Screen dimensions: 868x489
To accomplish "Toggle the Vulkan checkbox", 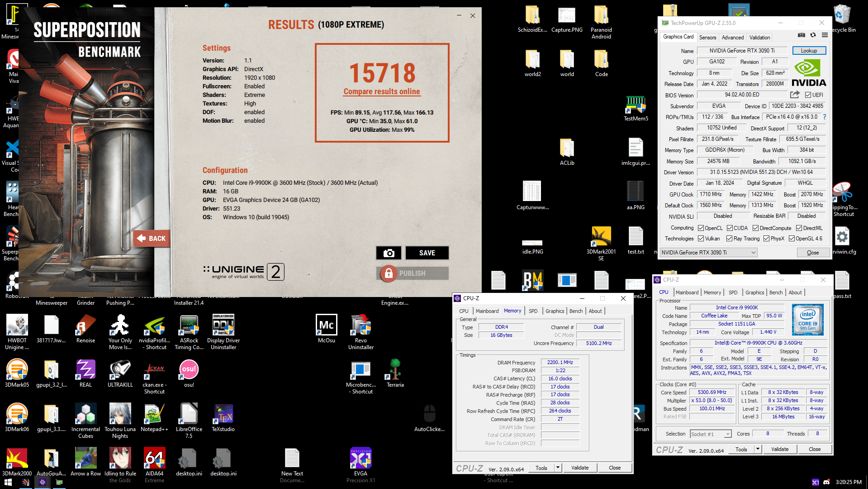I will pos(701,239).
